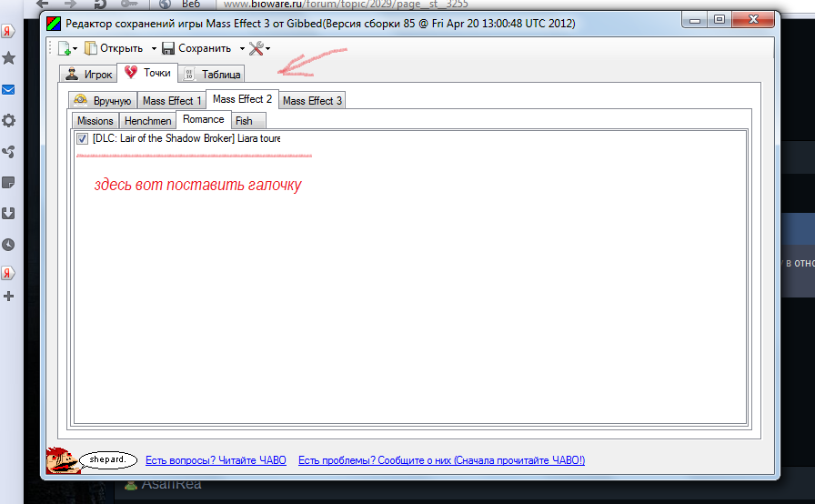Open the tools wrench icon menu
The image size is (815, 504).
coord(259,48)
